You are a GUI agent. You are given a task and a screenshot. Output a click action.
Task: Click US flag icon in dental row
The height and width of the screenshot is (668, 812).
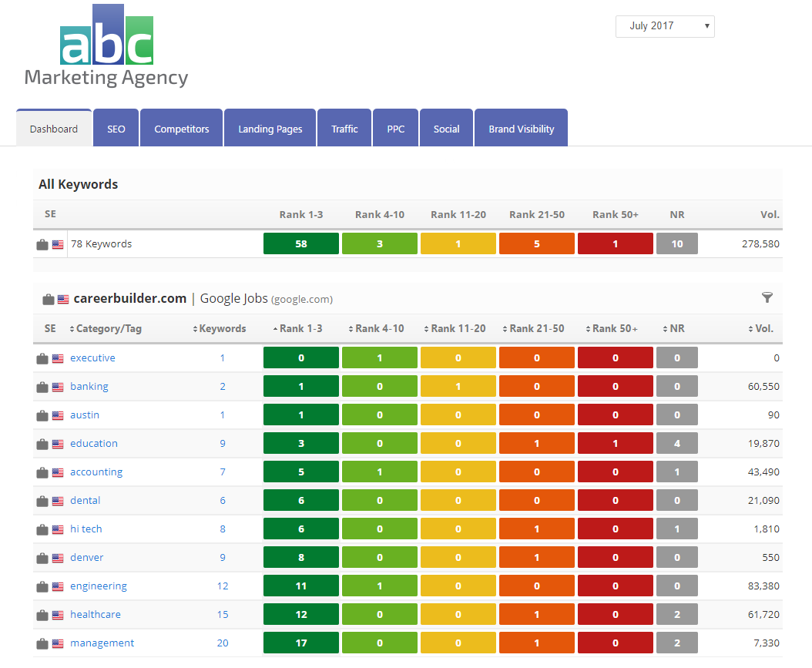(x=58, y=501)
